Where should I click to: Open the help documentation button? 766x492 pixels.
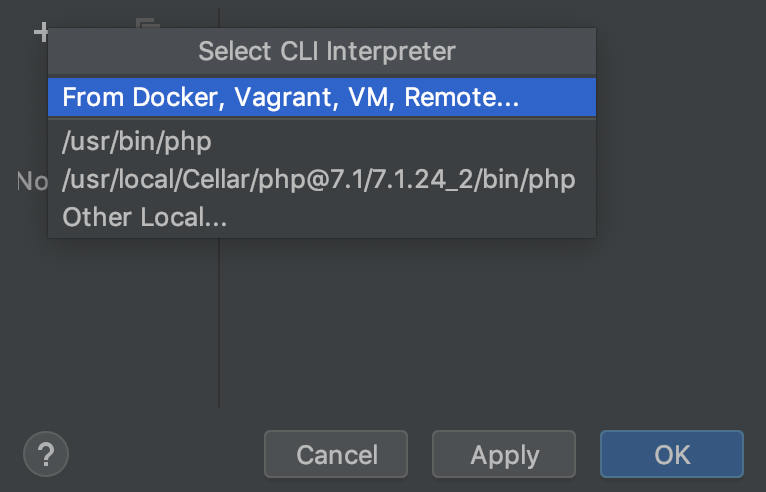(46, 455)
